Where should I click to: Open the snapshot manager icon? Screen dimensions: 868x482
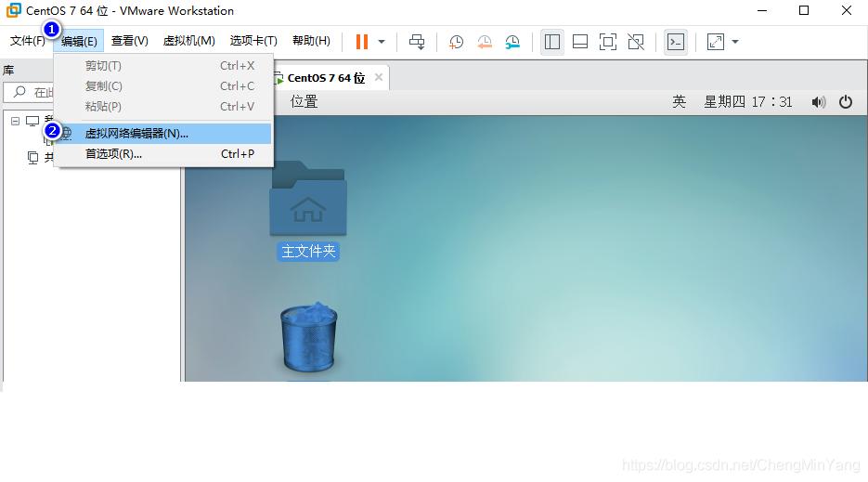[x=512, y=42]
